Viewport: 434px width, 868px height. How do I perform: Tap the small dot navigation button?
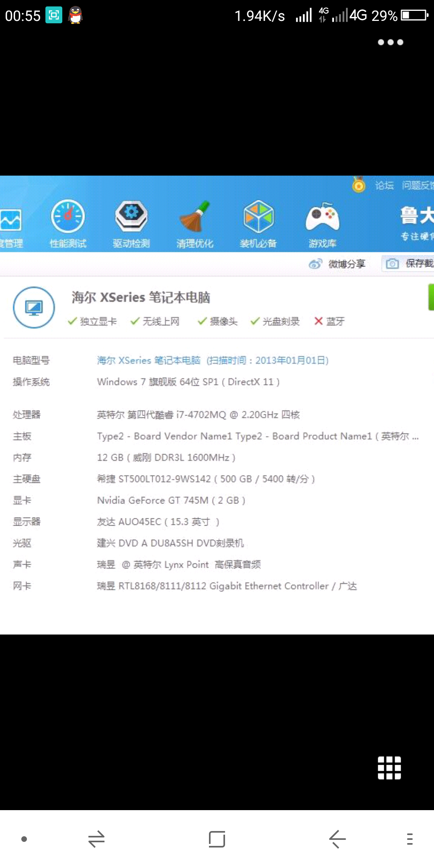(24, 839)
